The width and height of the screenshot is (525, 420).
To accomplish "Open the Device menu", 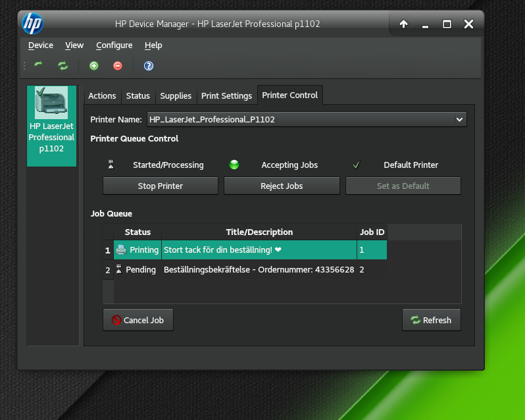I will click(41, 45).
